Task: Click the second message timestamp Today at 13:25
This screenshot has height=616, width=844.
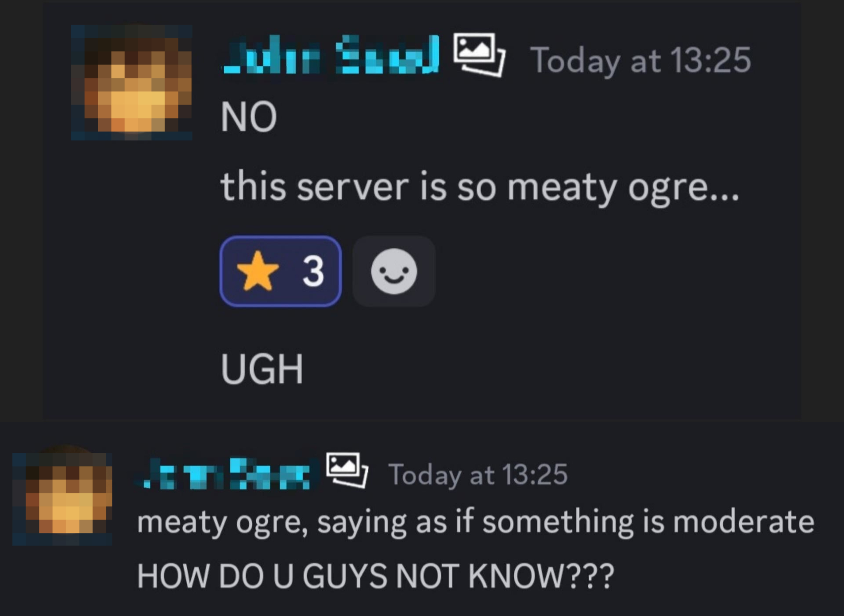Action: 478,476
